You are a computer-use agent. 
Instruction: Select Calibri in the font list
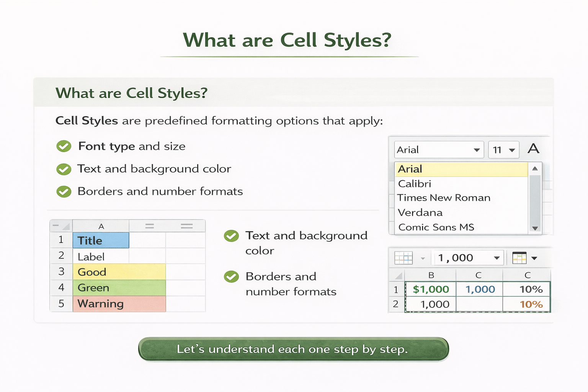(461, 184)
